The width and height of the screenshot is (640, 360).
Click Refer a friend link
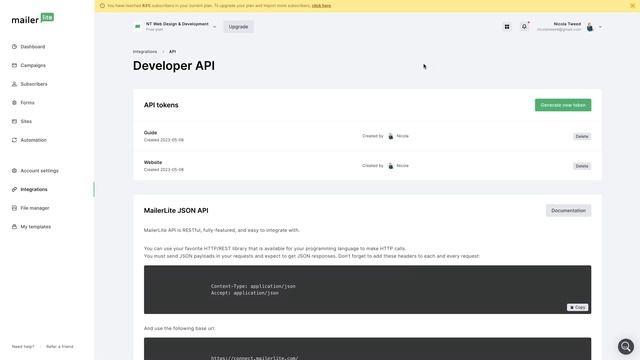tap(60, 347)
